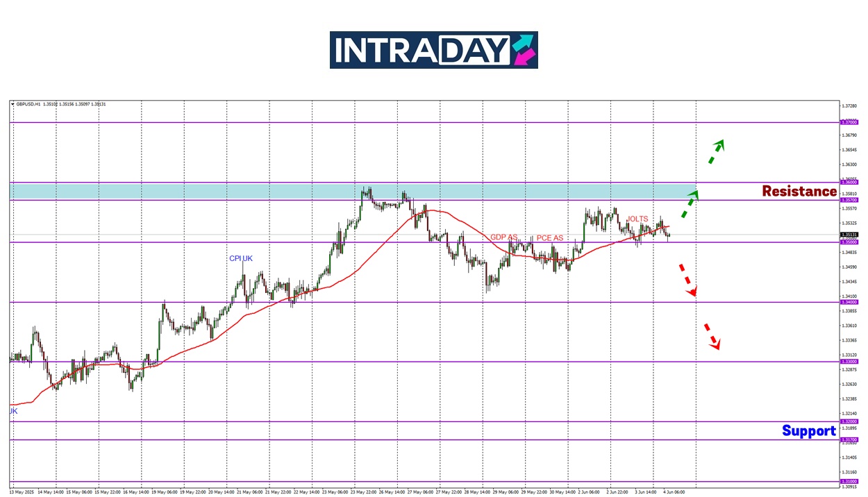The image size is (868, 497).
Task: Click the current price 1.35131 marker
Action: tap(849, 235)
